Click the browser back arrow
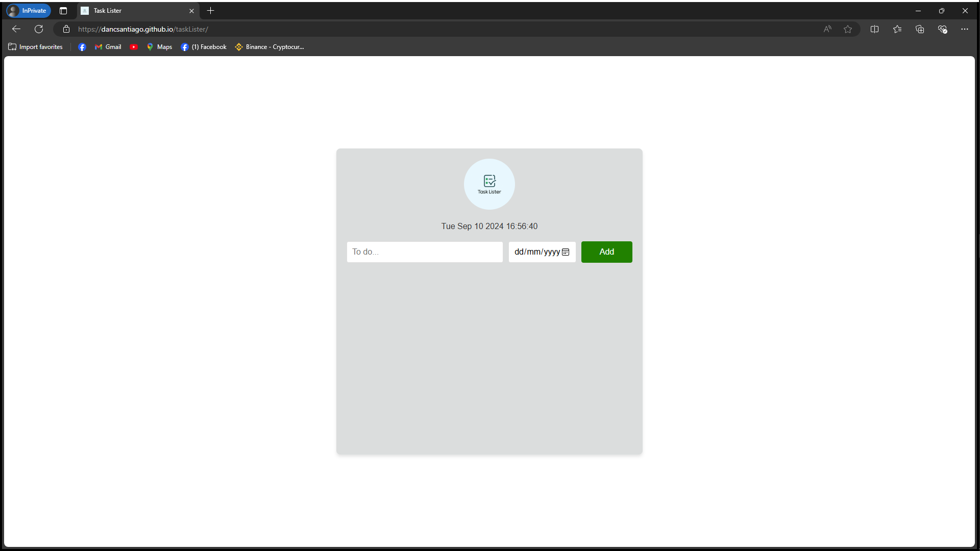 tap(16, 29)
